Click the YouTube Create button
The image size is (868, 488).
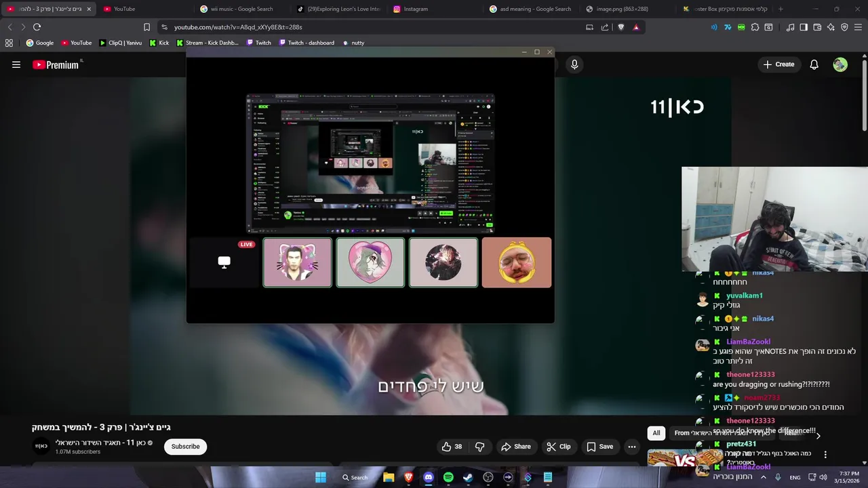point(778,64)
